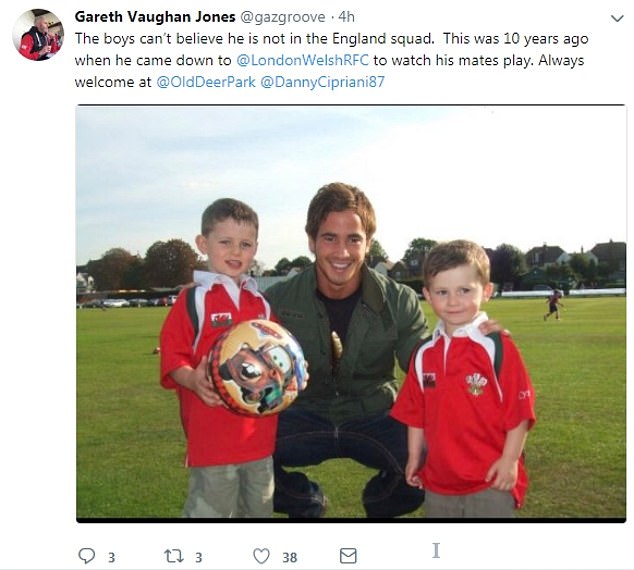The height and width of the screenshot is (570, 634).
Task: Expand the tweet options chevron menu
Action: pos(617,18)
